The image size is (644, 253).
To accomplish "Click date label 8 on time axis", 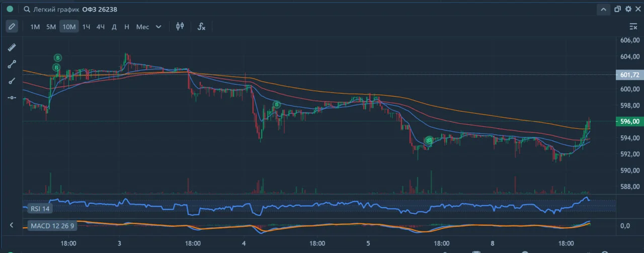I will [492, 243].
